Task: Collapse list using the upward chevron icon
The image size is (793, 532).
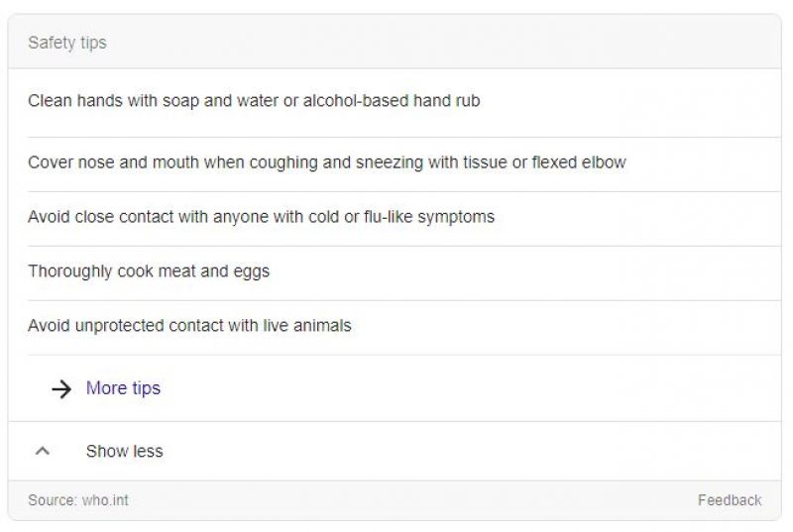Action: [43, 451]
